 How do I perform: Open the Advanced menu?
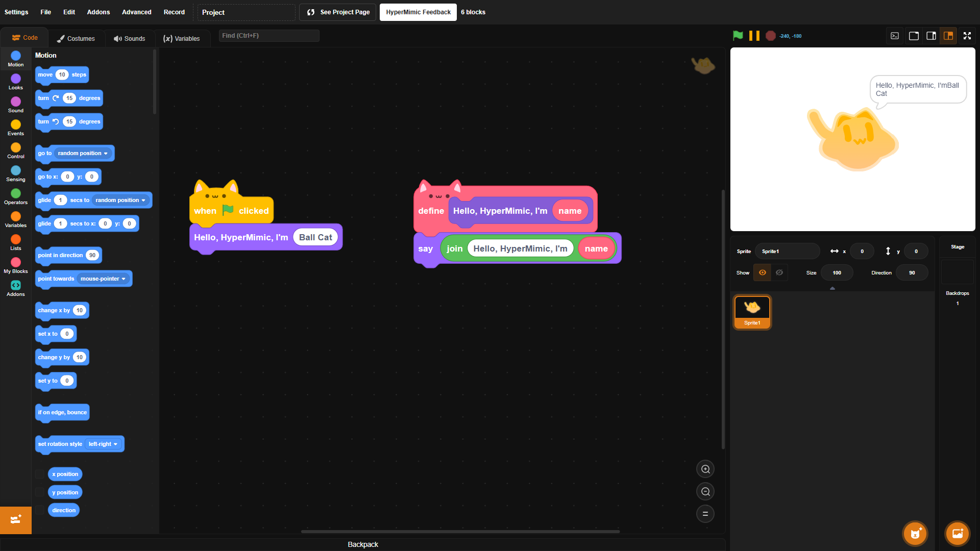(137, 12)
